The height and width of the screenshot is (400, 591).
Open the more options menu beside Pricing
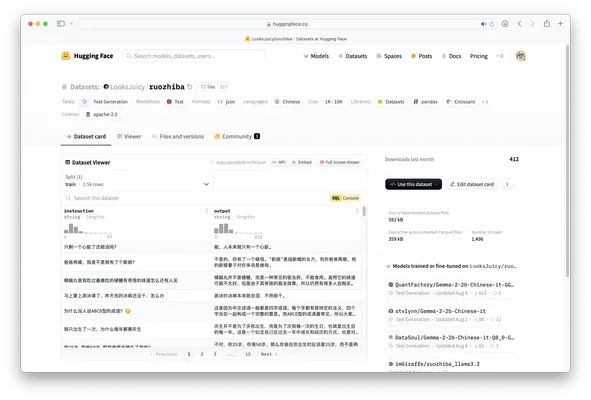pos(500,56)
